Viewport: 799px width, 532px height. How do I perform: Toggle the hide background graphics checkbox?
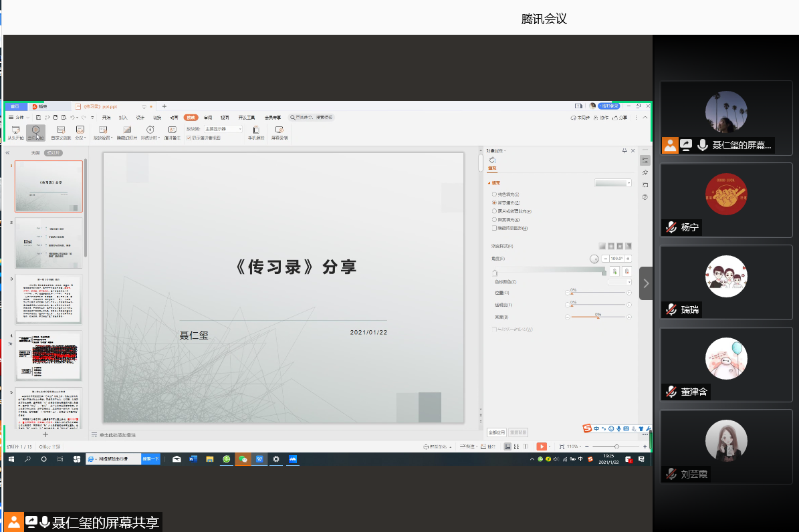click(x=494, y=228)
